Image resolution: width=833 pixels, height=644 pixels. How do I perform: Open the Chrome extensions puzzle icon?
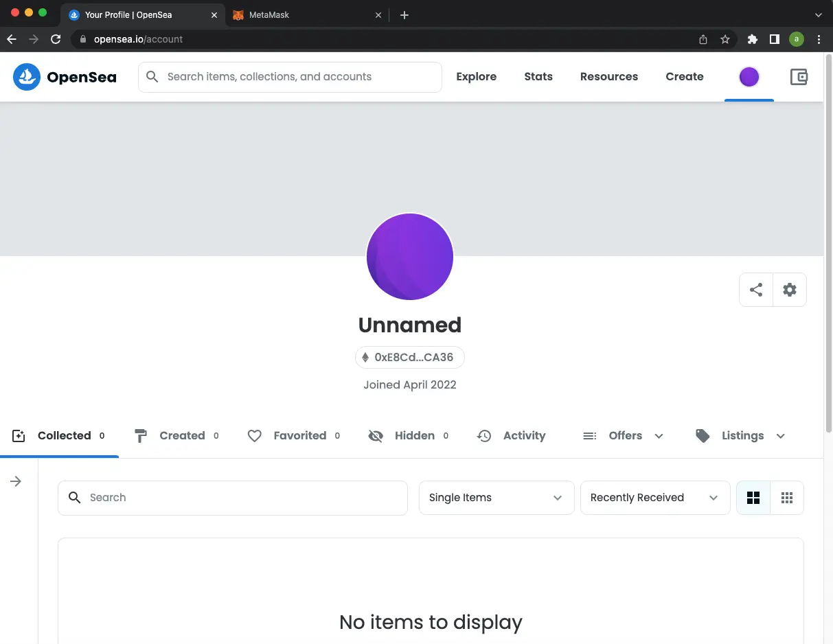(x=753, y=39)
